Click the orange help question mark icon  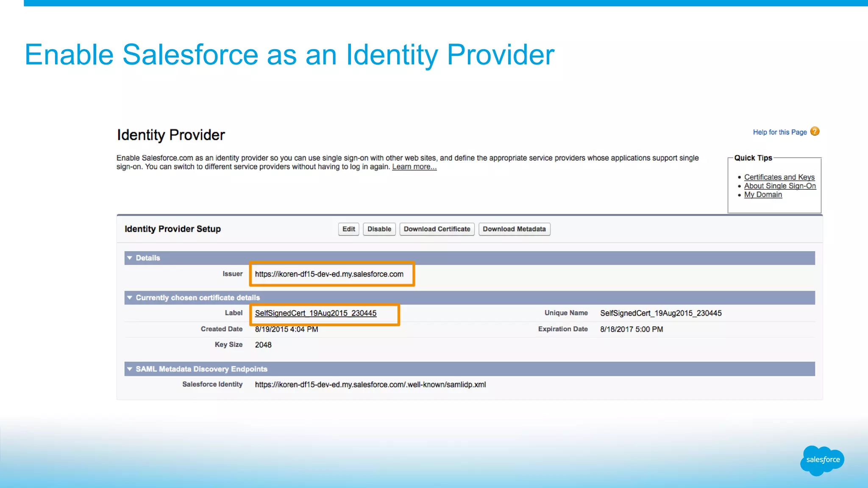click(815, 131)
